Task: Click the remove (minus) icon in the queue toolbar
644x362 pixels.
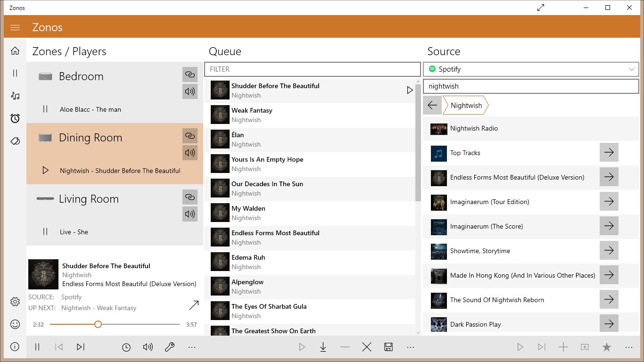Action: (x=345, y=347)
